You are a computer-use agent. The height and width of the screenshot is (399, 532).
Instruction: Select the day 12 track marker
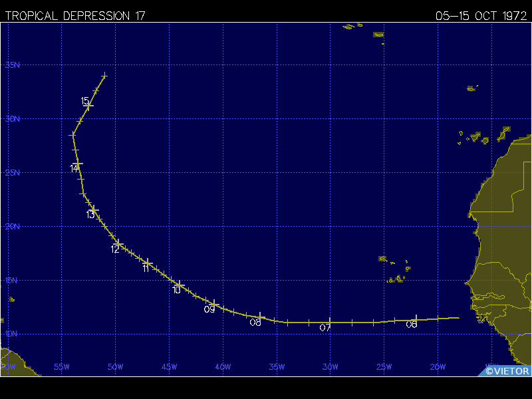pos(119,243)
